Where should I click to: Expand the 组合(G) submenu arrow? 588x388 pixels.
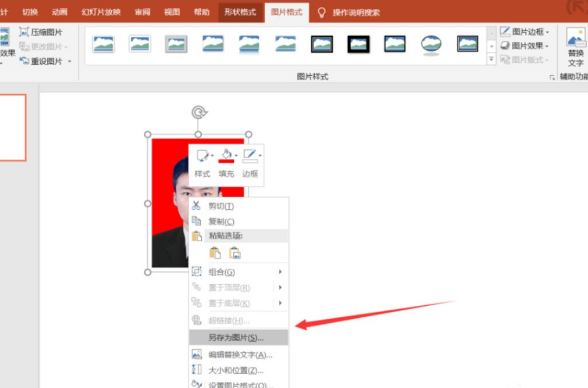[x=280, y=272]
